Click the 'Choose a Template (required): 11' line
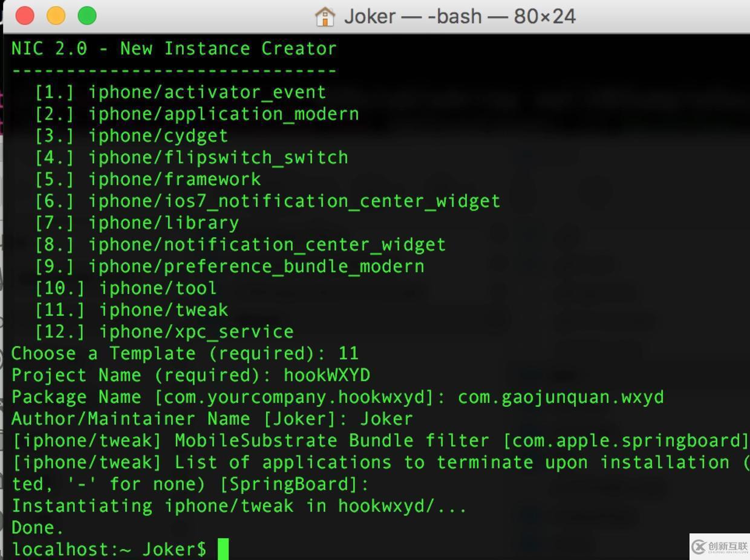The height and width of the screenshot is (560, 750). click(x=185, y=353)
